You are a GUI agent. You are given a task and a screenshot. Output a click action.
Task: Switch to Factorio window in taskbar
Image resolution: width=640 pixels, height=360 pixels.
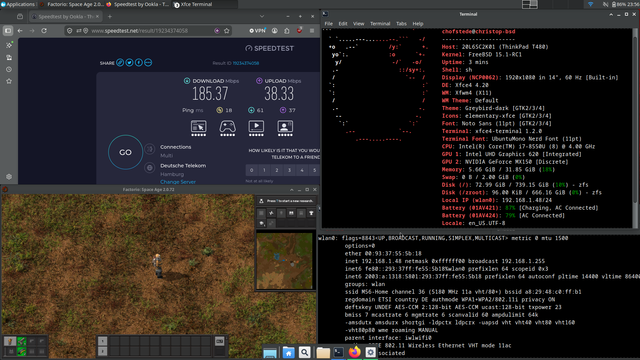[72, 4]
